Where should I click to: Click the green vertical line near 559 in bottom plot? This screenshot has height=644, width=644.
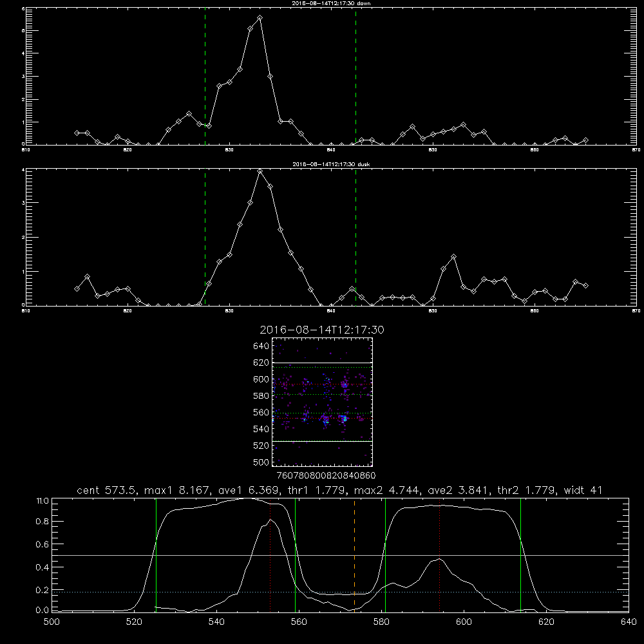(296, 555)
